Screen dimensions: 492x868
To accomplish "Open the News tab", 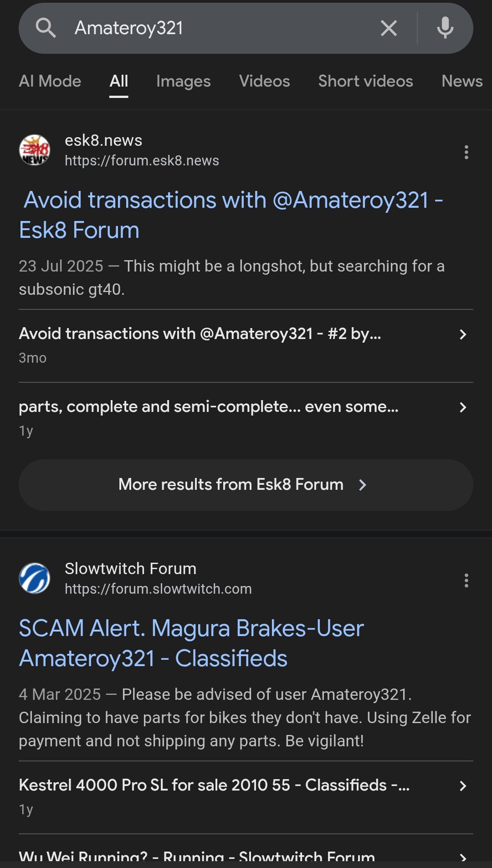I will tap(461, 81).
